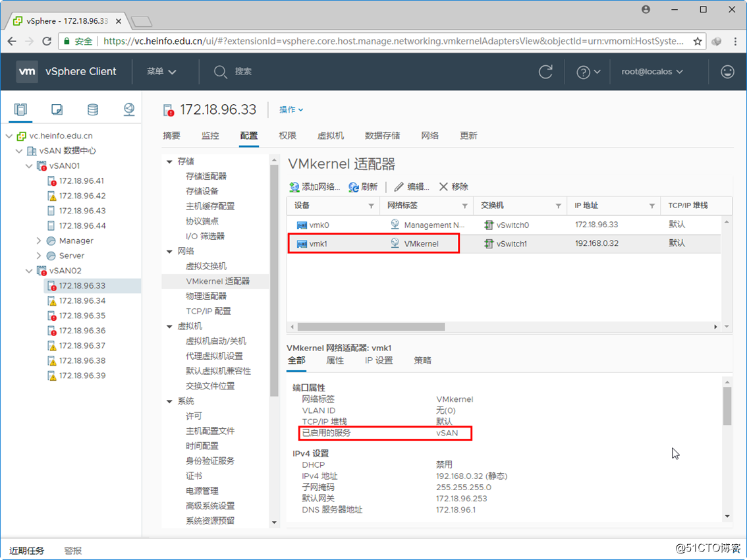Open 物理适配器 configuration page

(x=206, y=296)
